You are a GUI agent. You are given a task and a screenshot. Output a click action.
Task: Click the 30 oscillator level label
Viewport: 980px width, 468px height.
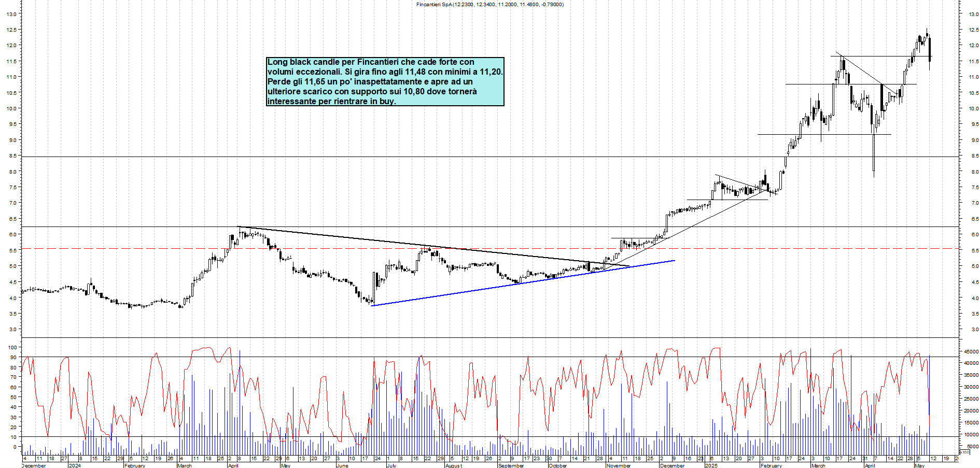pyautogui.click(x=13, y=417)
